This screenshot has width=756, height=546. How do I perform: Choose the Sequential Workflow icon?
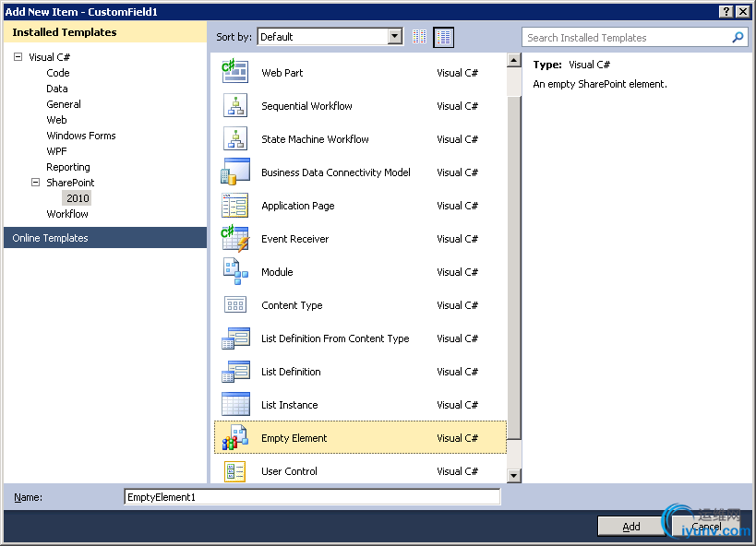tap(235, 105)
